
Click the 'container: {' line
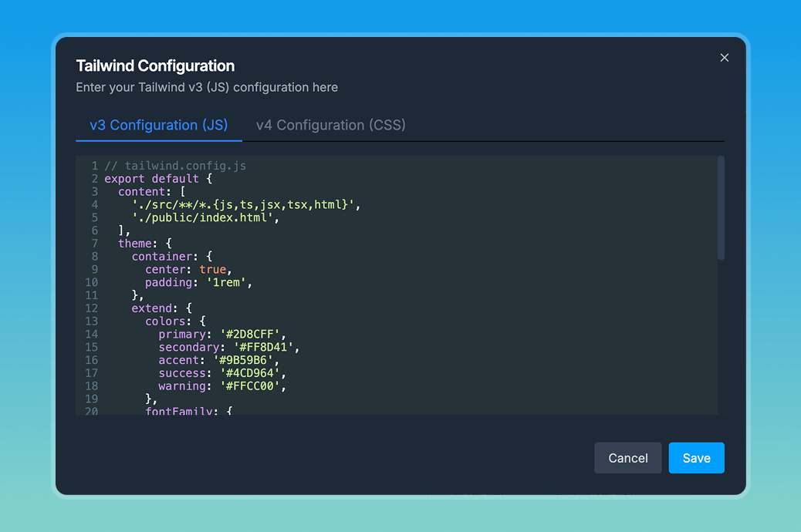tap(172, 256)
